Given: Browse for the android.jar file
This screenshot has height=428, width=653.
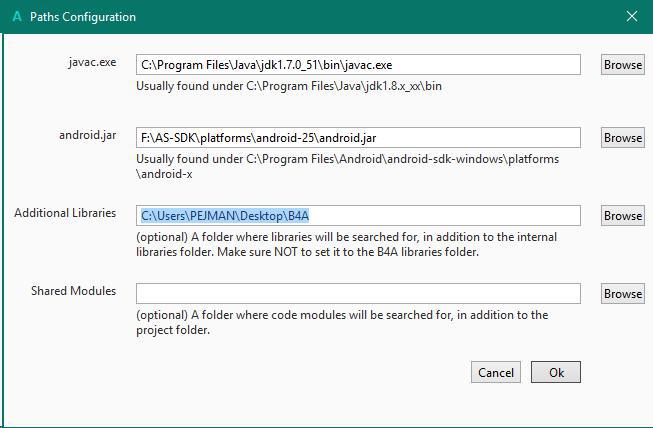Looking at the screenshot, I should pos(622,138).
